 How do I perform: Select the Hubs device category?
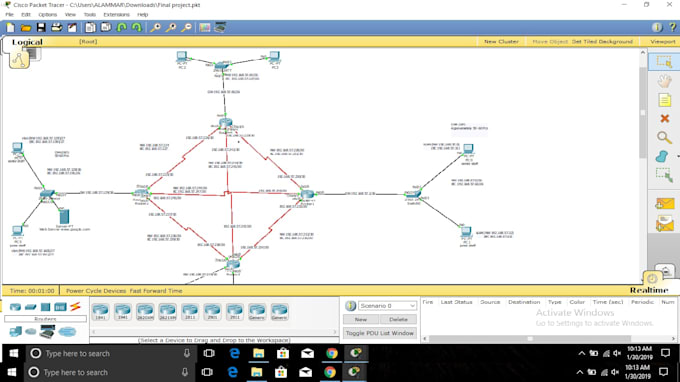click(46, 307)
